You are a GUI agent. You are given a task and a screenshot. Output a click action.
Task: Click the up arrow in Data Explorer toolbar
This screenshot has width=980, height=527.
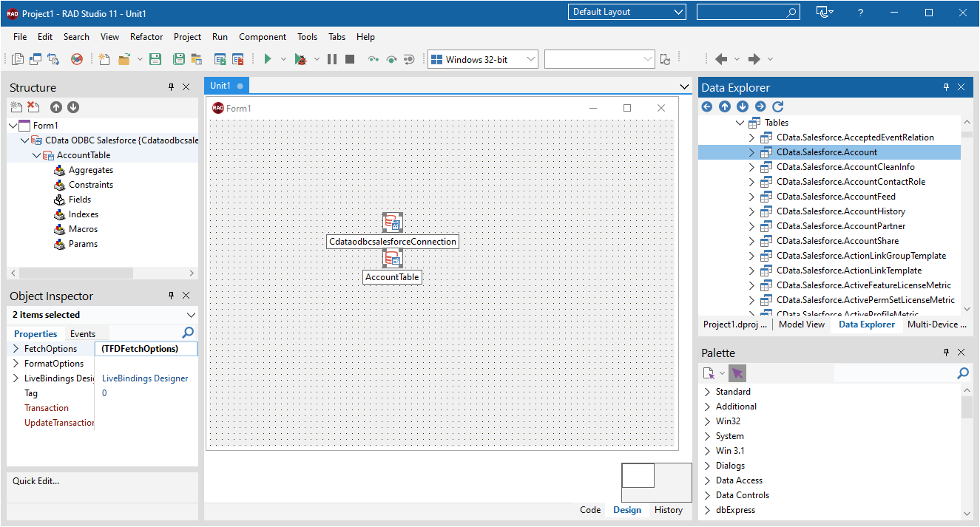click(x=725, y=106)
